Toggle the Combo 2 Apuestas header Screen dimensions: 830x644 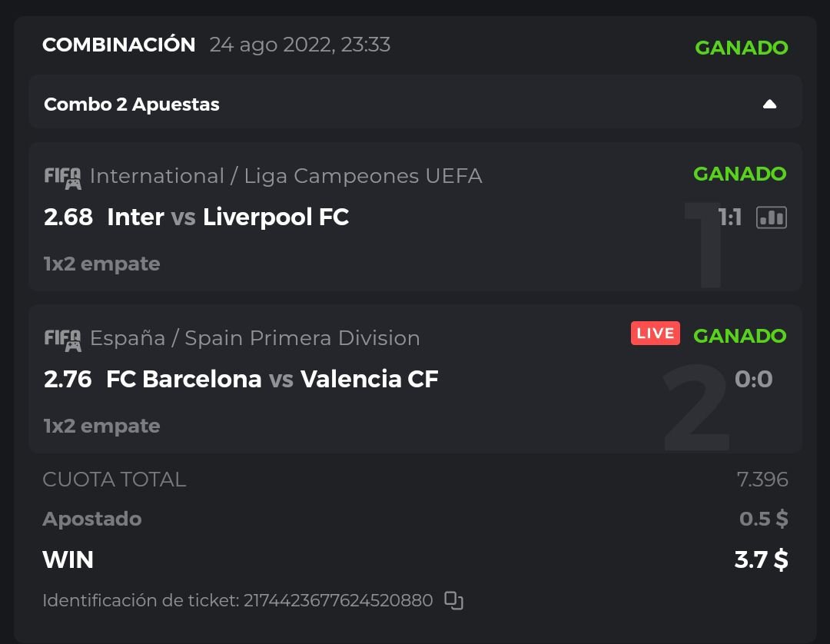132,105
